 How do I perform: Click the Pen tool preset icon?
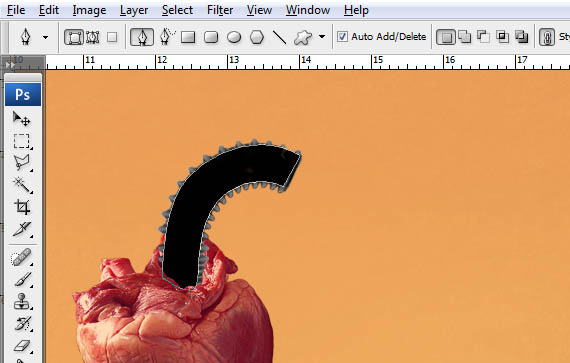pyautogui.click(x=25, y=37)
